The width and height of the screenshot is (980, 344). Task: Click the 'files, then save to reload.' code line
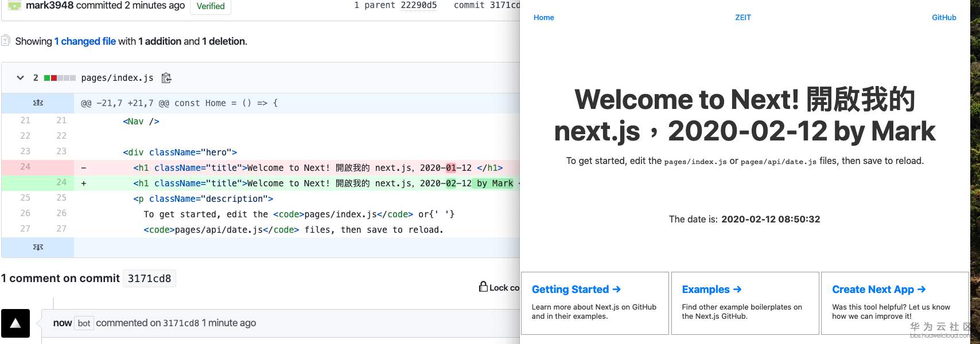coord(293,230)
